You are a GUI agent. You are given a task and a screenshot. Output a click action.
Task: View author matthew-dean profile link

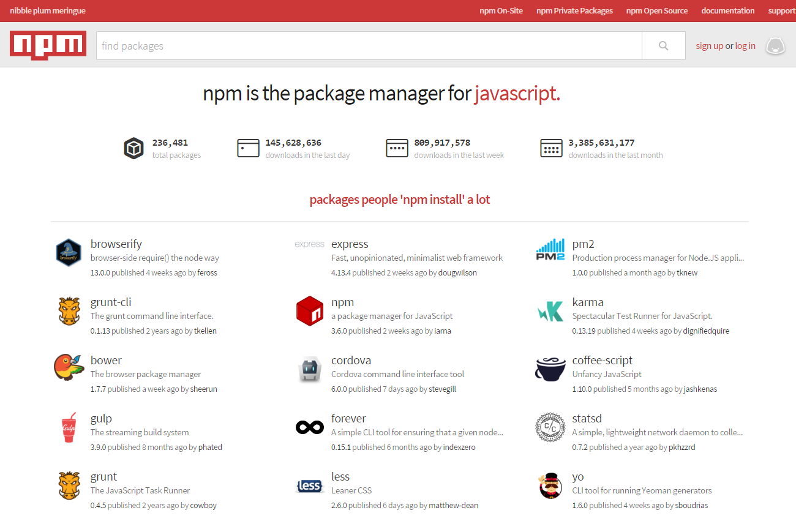pyautogui.click(x=454, y=506)
